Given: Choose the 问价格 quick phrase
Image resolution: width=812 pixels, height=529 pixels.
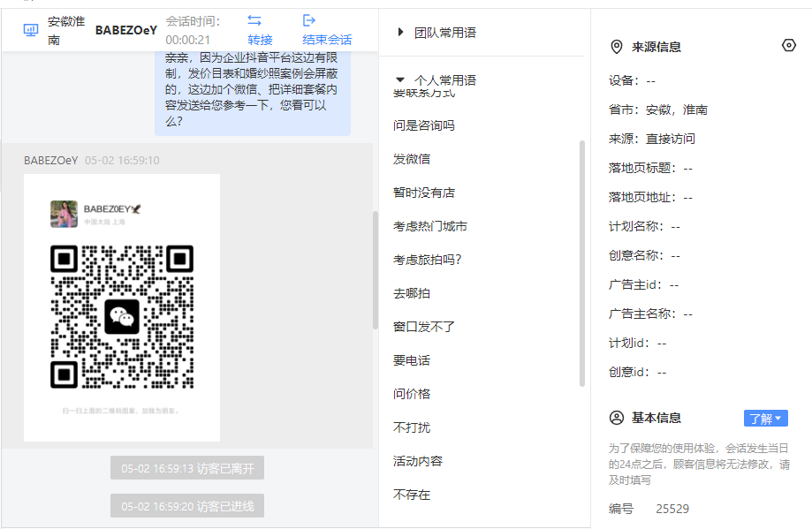Looking at the screenshot, I should [412, 394].
